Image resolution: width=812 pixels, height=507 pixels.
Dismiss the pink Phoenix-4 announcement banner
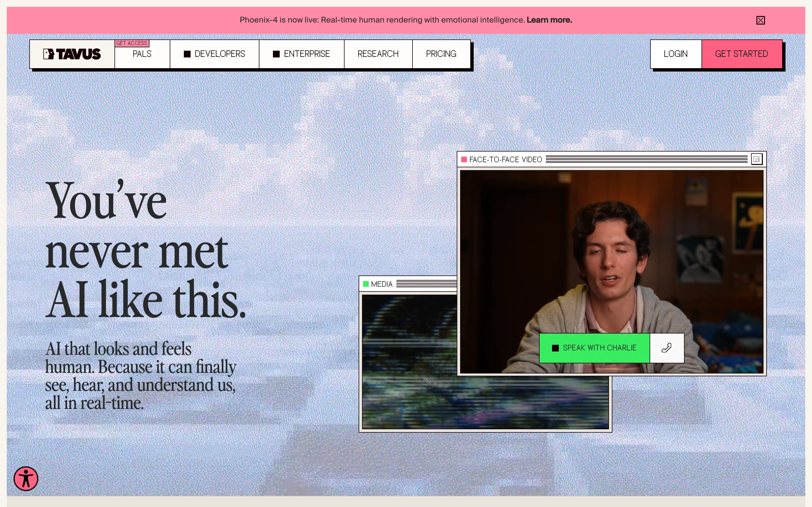pyautogui.click(x=760, y=21)
